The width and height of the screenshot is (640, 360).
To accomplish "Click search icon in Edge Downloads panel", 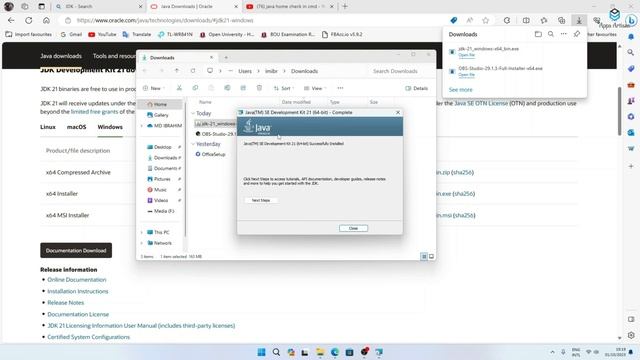I will (551, 34).
